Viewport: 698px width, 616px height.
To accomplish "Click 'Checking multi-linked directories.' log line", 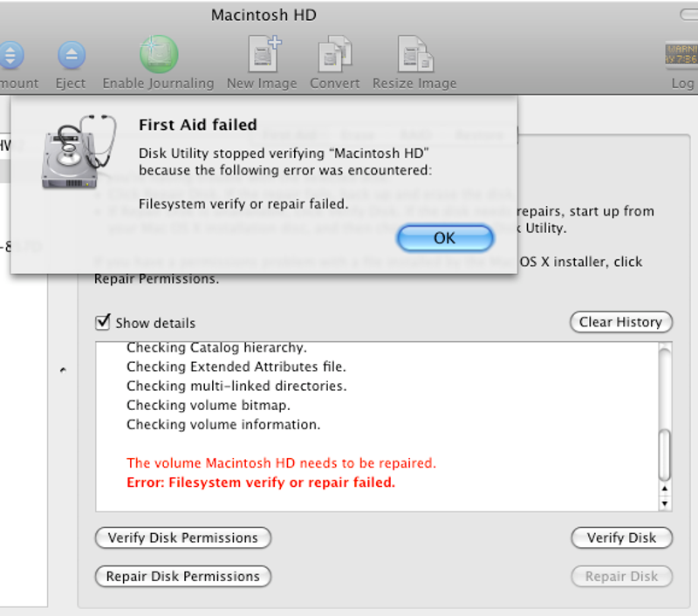I will click(236, 386).
